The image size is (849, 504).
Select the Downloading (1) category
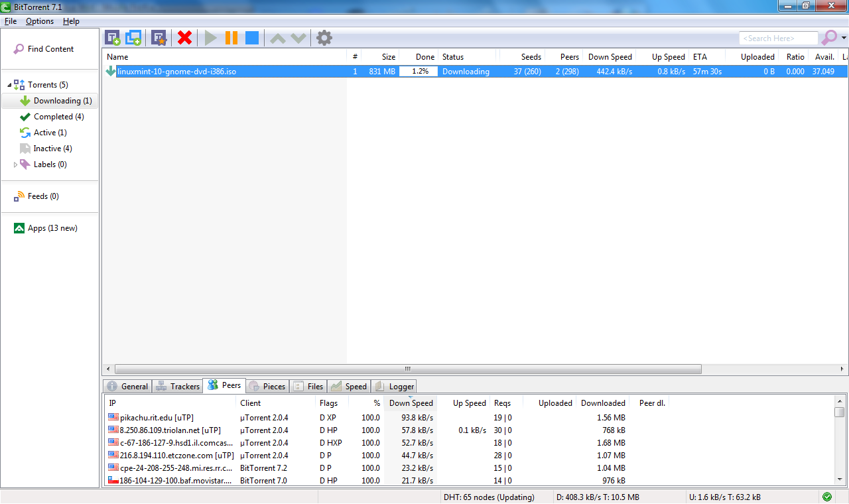[x=50, y=101]
